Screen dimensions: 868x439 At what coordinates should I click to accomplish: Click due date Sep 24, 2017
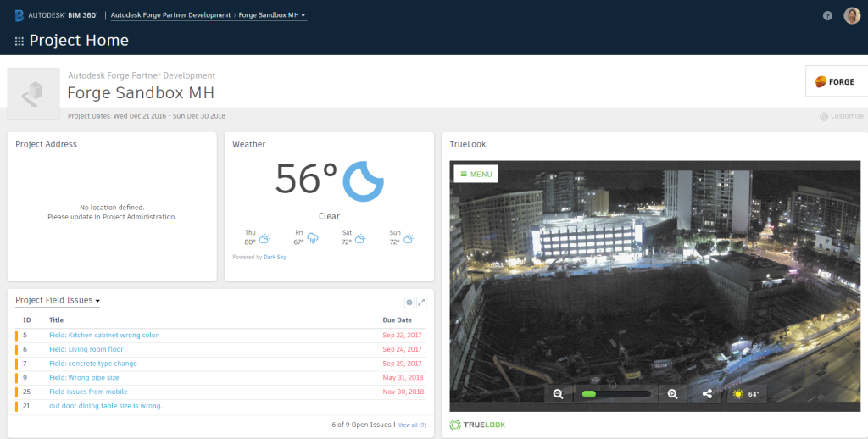402,349
